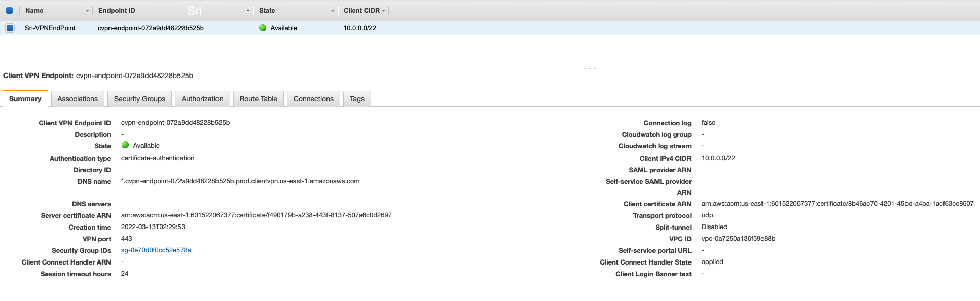Click the Client Connect Handler State value applied
The height and width of the screenshot is (301, 980).
(x=712, y=262)
